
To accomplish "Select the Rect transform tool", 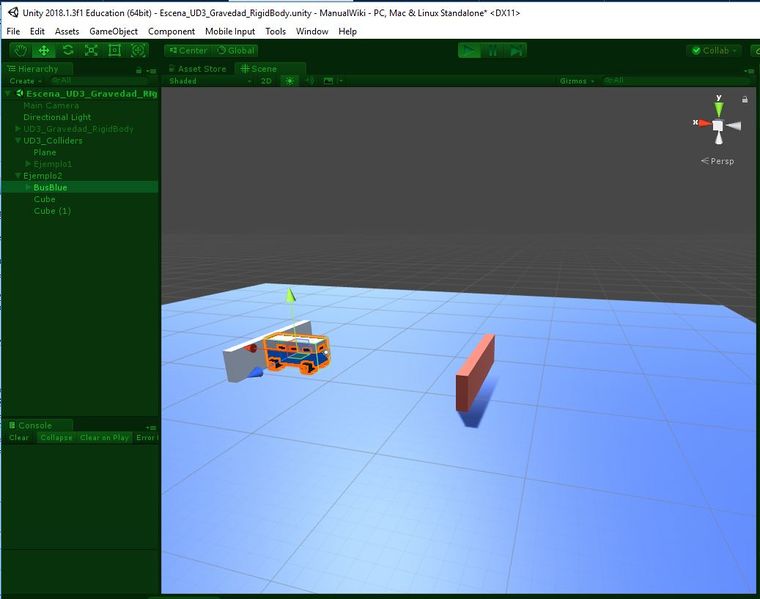I will (114, 50).
